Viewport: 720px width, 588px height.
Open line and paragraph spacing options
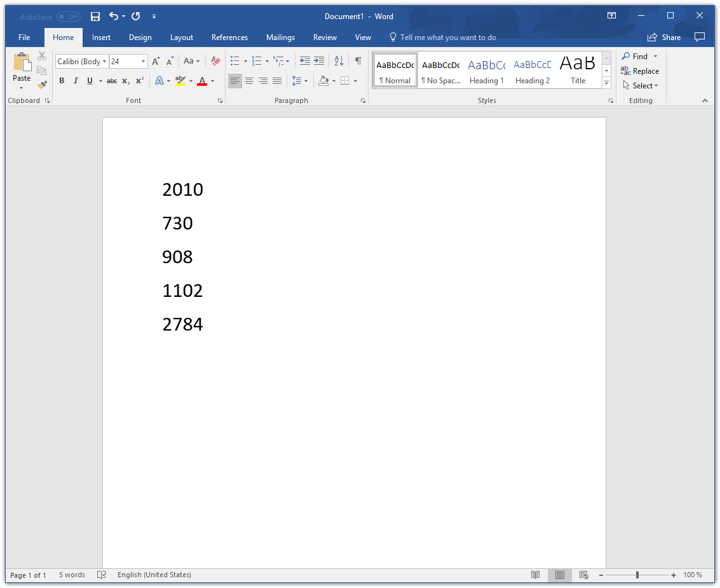[x=299, y=81]
